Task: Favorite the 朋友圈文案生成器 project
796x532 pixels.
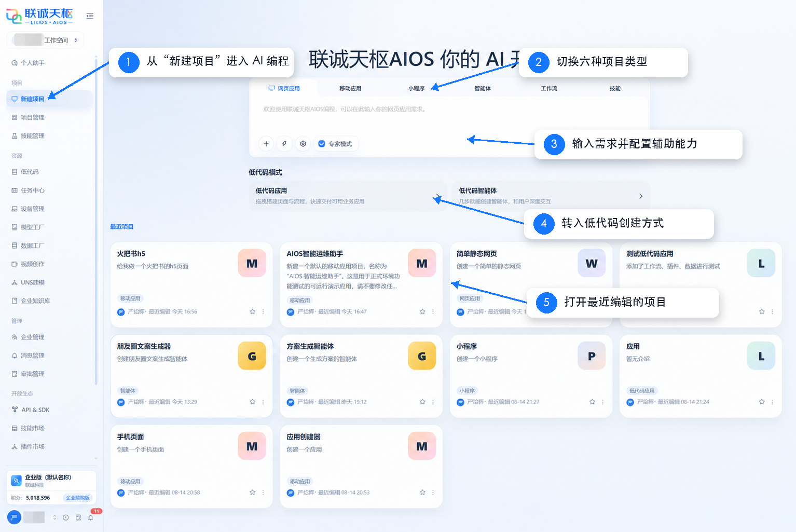Action: 252,402
